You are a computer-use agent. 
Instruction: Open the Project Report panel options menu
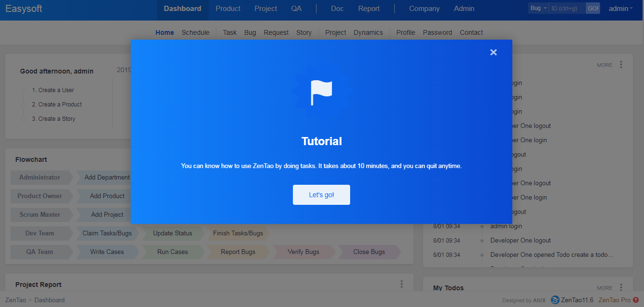401,284
